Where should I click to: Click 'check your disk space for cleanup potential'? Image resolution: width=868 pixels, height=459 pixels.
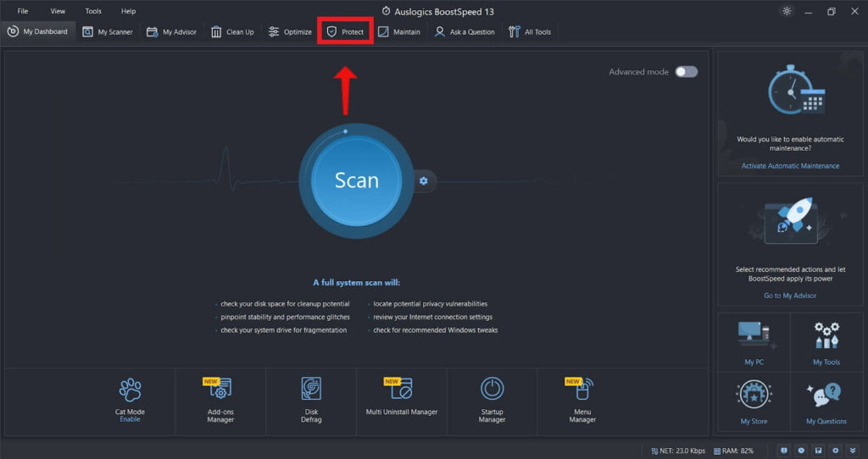point(285,304)
